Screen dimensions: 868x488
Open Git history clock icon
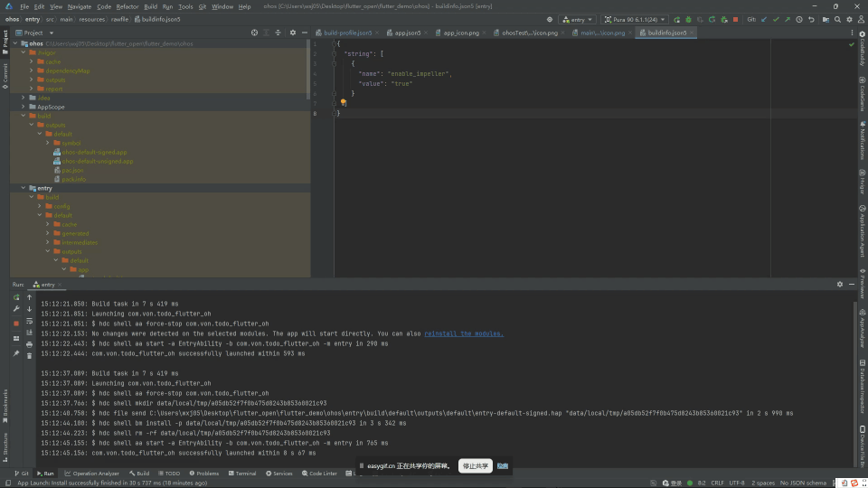click(x=799, y=19)
